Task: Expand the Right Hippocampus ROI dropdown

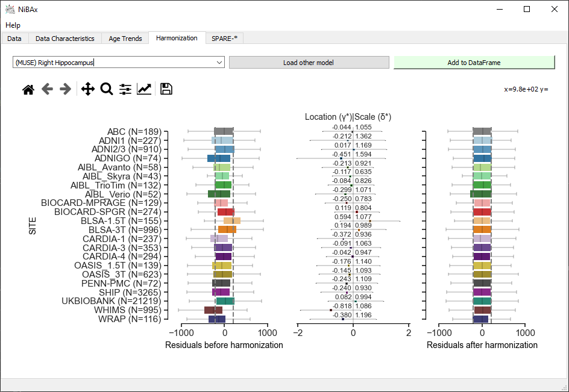Action: point(219,63)
